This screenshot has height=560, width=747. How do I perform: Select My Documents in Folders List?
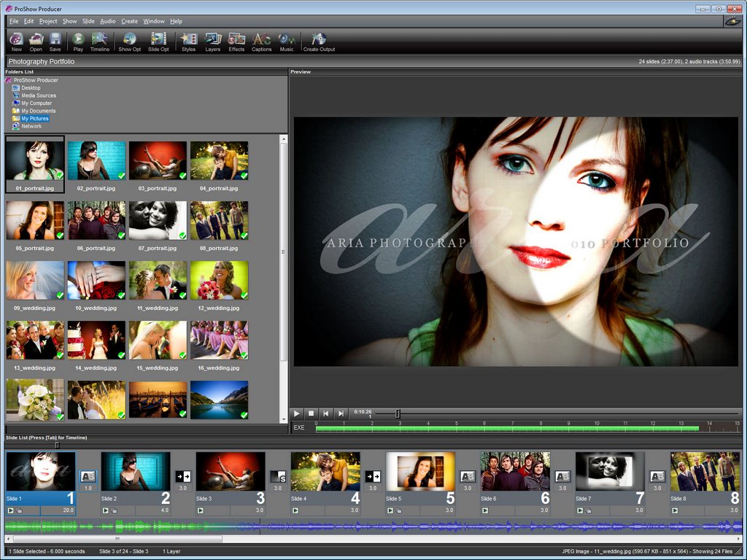tap(38, 111)
